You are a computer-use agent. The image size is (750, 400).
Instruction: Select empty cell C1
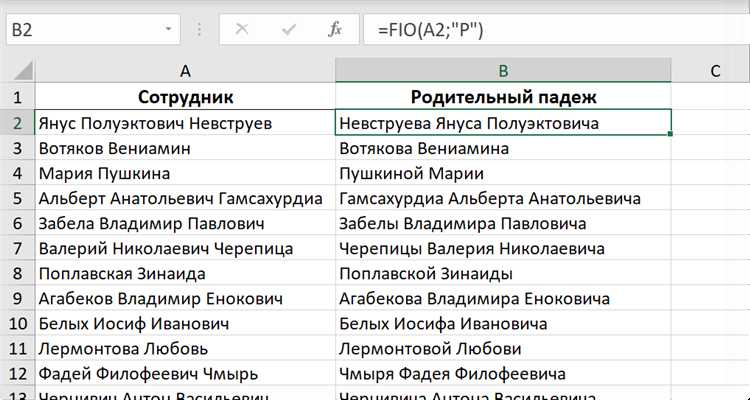pyautogui.click(x=711, y=97)
